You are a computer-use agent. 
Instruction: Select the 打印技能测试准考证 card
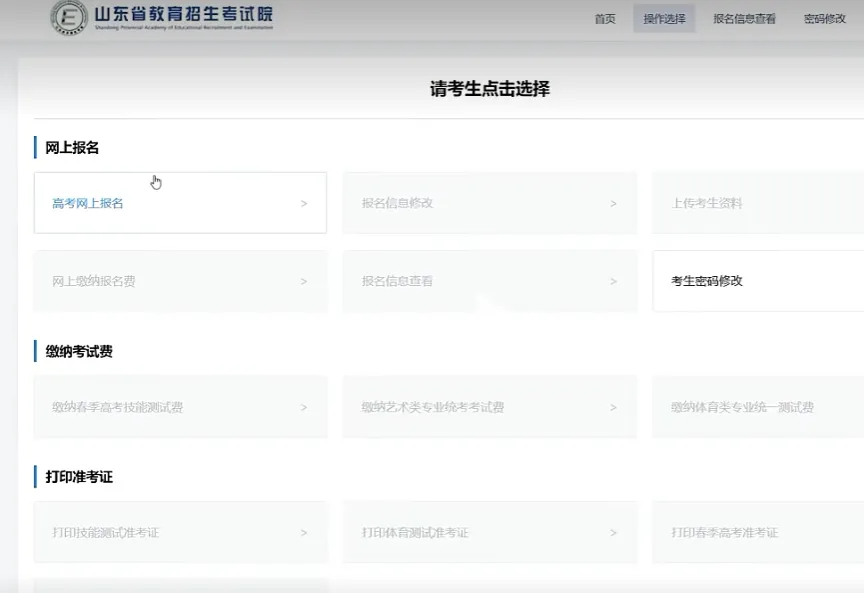180,532
